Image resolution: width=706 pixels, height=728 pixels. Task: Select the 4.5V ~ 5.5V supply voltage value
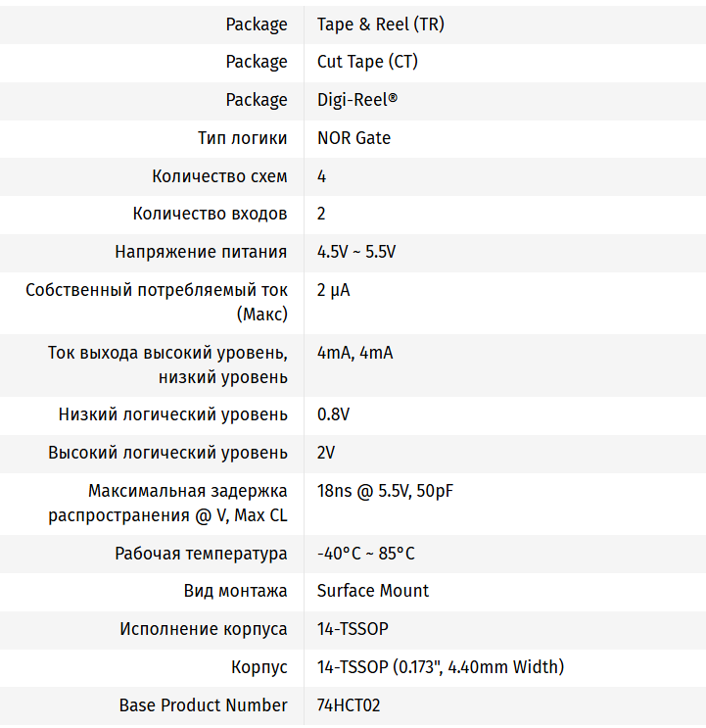(x=356, y=252)
